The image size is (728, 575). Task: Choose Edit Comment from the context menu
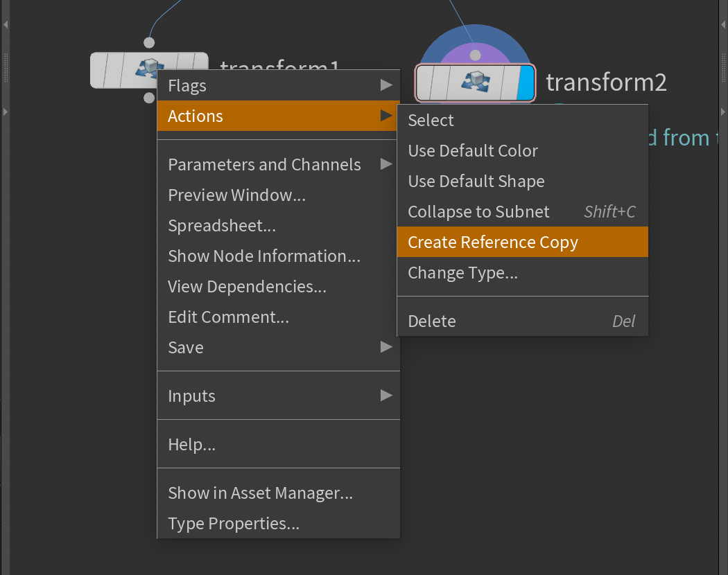228,317
